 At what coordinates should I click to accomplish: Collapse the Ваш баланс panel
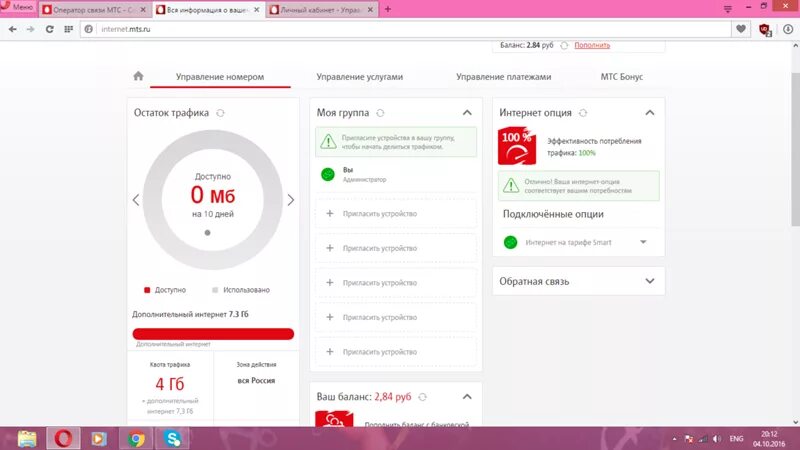point(467,396)
